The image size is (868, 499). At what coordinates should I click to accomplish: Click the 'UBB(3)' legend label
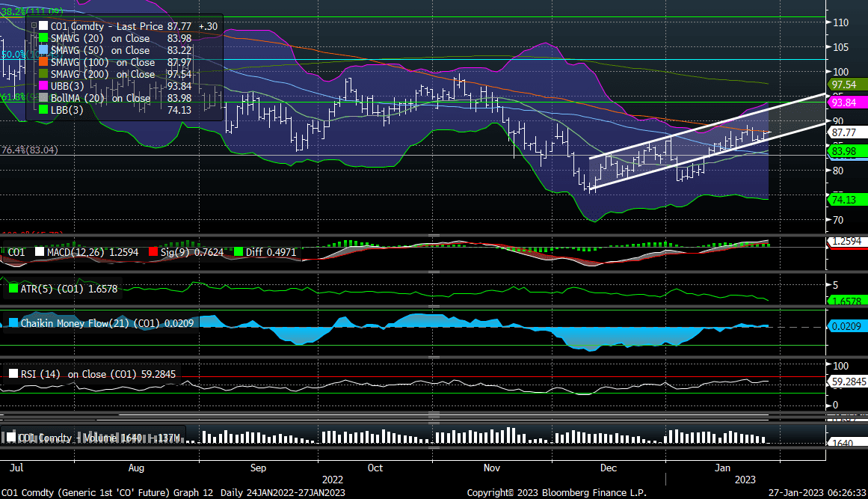point(67,86)
